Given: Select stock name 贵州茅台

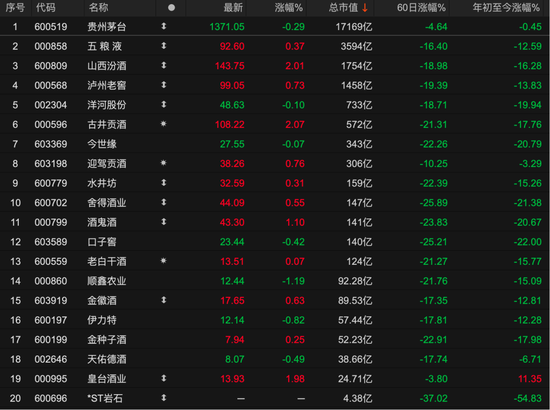Looking at the screenshot, I should [x=107, y=27].
